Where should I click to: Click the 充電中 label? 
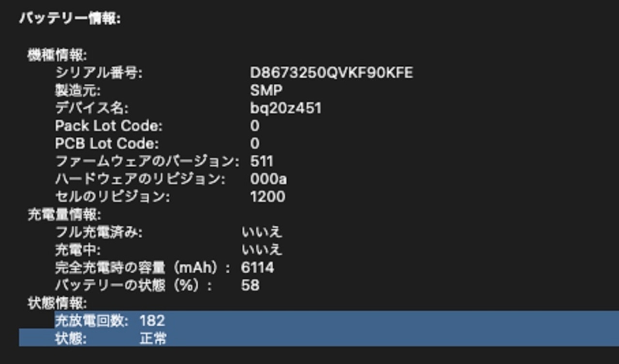click(78, 250)
